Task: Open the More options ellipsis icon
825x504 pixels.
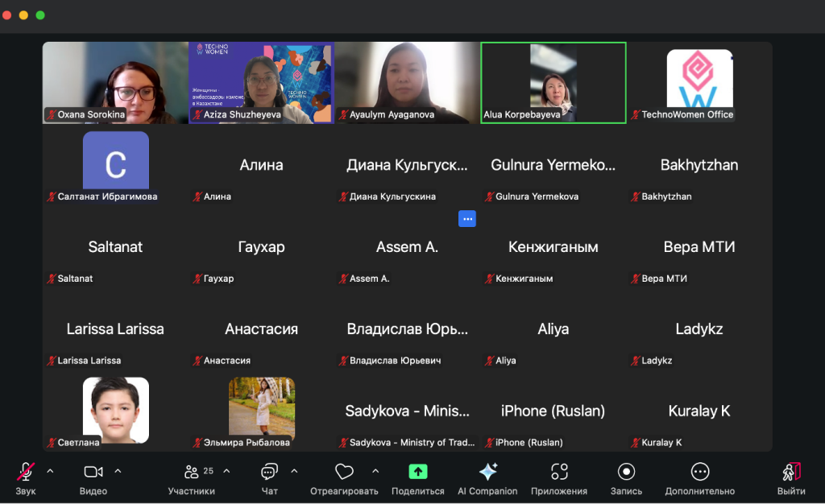Action: pyautogui.click(x=699, y=472)
